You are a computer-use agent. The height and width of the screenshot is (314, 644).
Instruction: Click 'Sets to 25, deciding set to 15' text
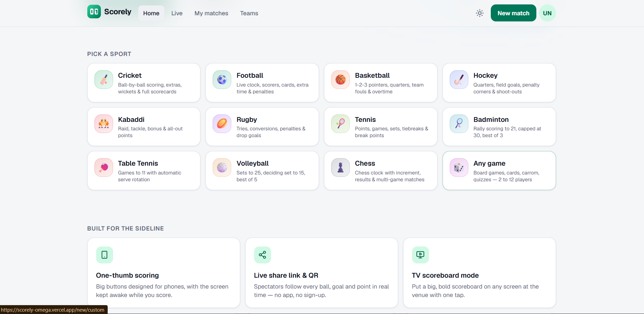(271, 176)
